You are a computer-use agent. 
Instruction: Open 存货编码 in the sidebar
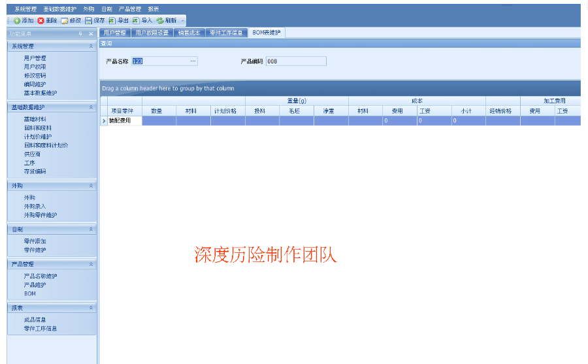(x=35, y=171)
